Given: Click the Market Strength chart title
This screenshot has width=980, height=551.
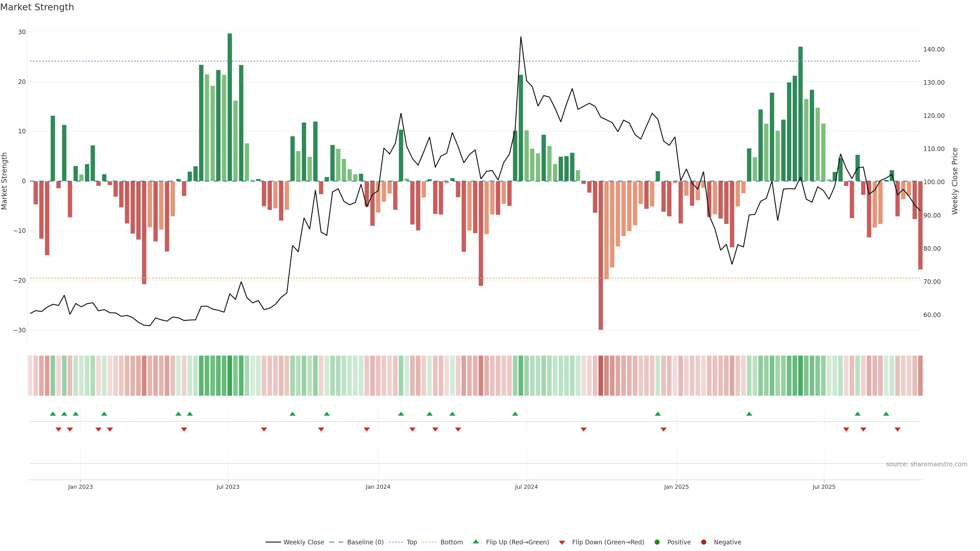Looking at the screenshot, I should (37, 7).
